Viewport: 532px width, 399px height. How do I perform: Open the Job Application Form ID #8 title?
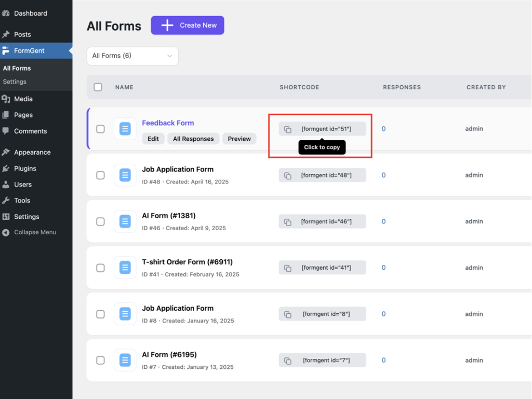(x=178, y=309)
